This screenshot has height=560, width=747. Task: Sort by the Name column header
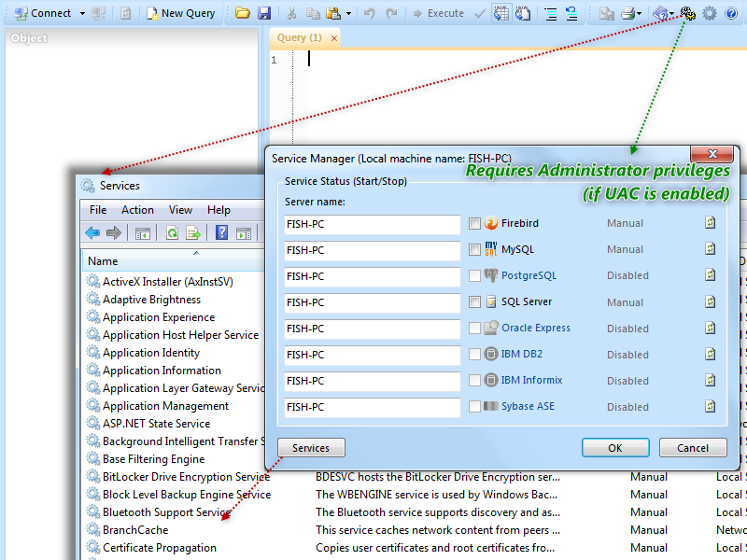click(x=173, y=261)
